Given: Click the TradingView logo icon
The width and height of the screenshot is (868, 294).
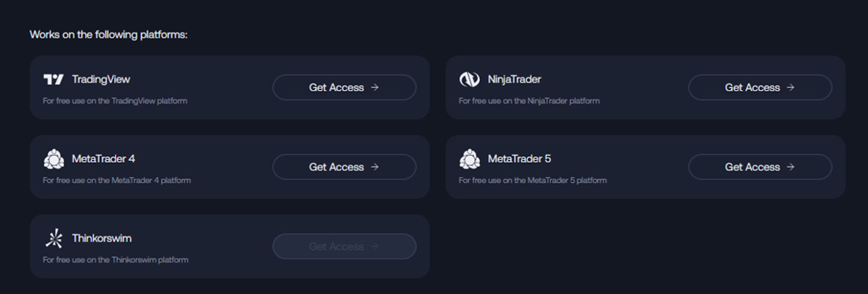Looking at the screenshot, I should pyautogui.click(x=53, y=80).
